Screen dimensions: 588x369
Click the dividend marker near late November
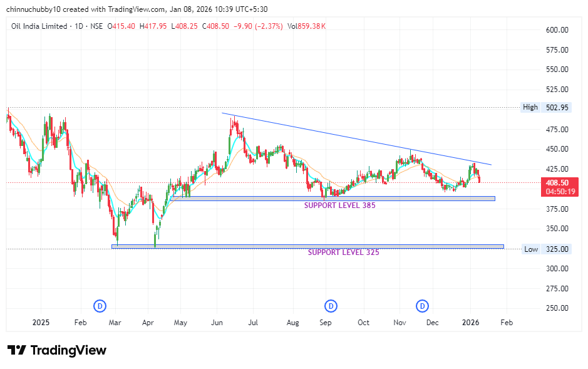[x=422, y=306]
